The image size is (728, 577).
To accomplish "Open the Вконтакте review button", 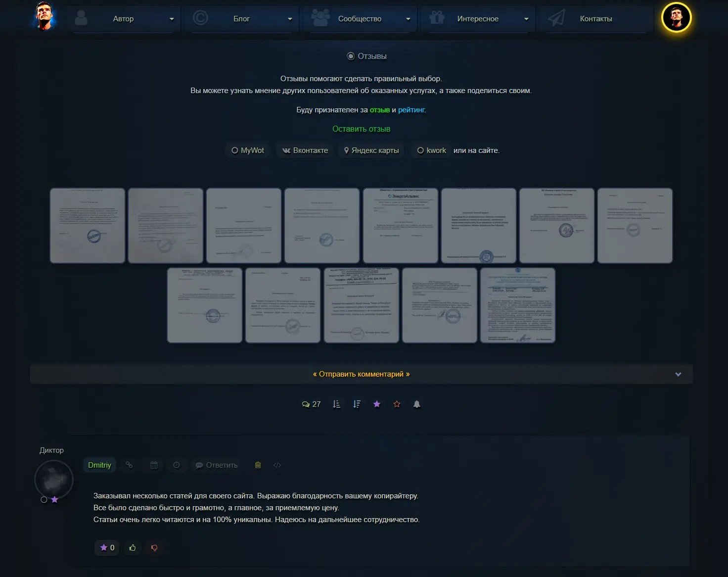I will click(305, 150).
